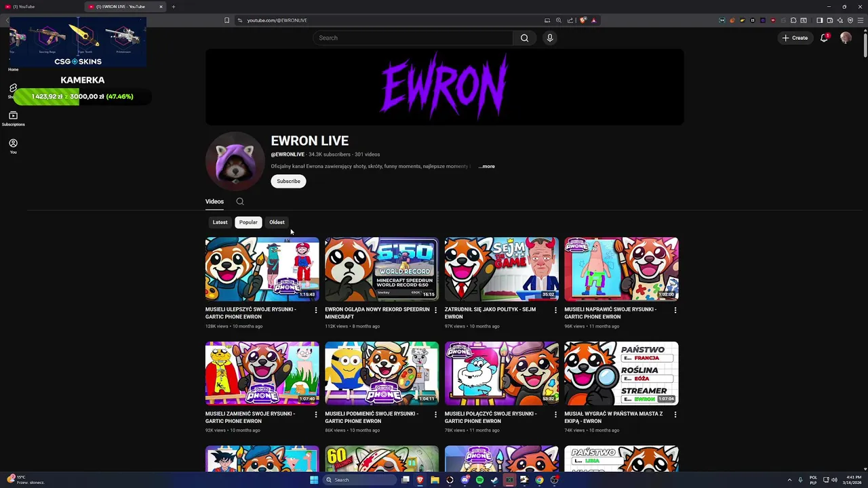868x488 pixels.
Task: Click the YouTube search magnifier button
Action: click(x=524, y=38)
